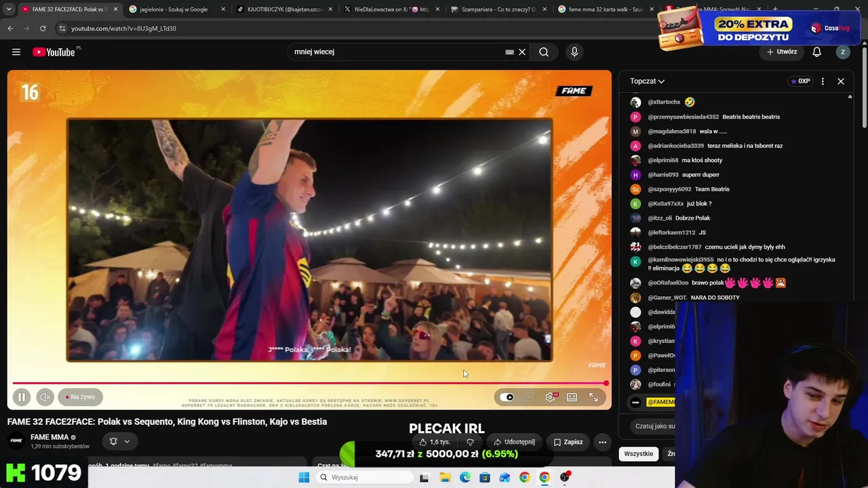The height and width of the screenshot is (488, 868).
Task: Expand the Topczat chat mode dropdown
Action: pos(647,81)
